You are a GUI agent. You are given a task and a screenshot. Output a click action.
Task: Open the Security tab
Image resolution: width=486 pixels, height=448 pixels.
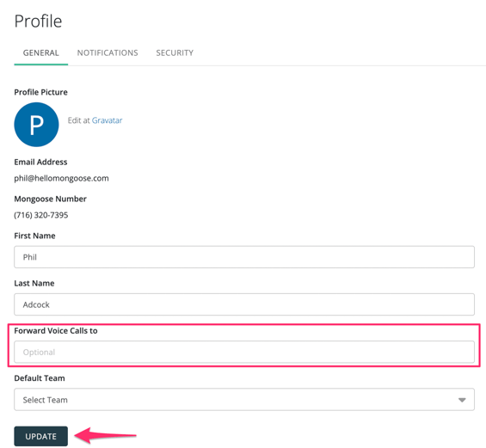(x=175, y=53)
